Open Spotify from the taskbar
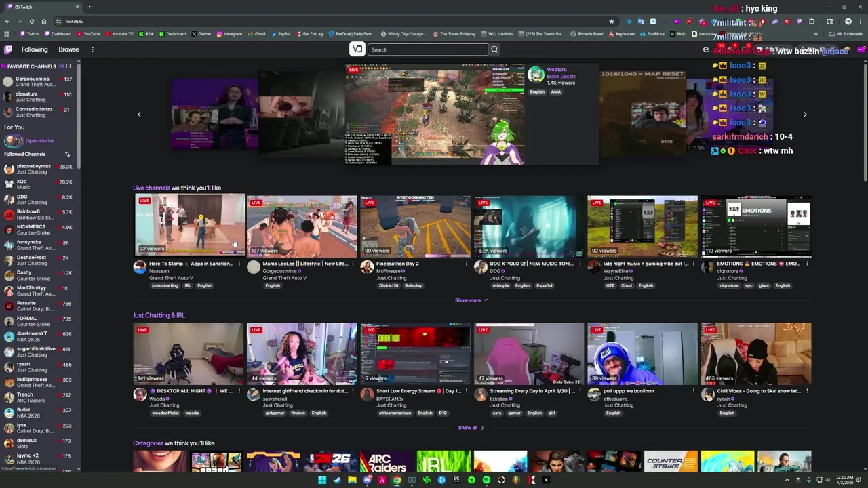Image resolution: width=868 pixels, height=488 pixels. point(486,480)
